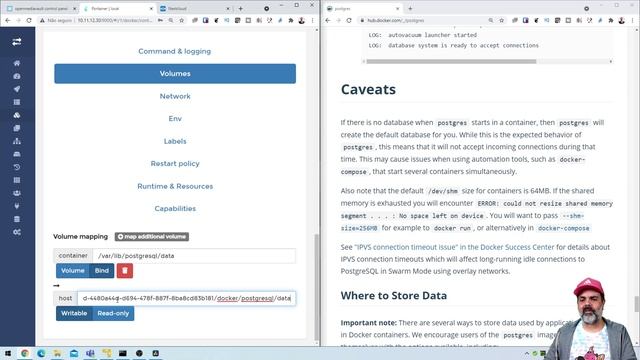Open Chrome from the taskbar
The width and height of the screenshot is (640, 360).
(24, 353)
